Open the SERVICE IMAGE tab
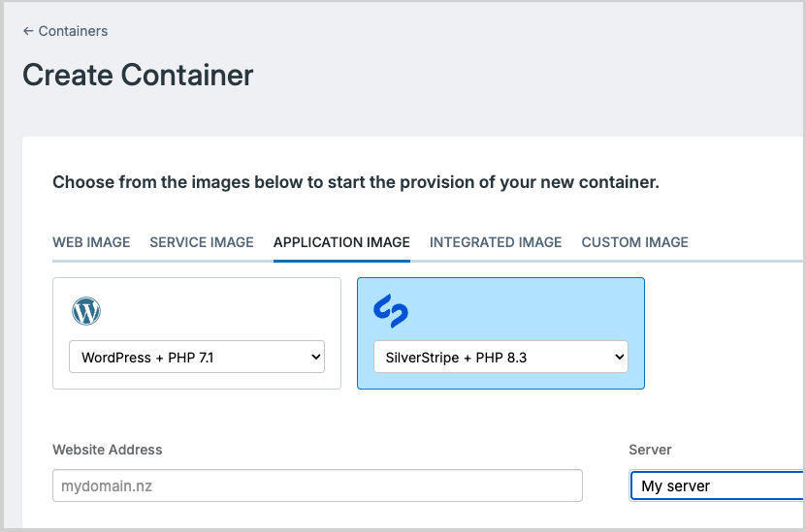This screenshot has width=806, height=532. [x=202, y=242]
